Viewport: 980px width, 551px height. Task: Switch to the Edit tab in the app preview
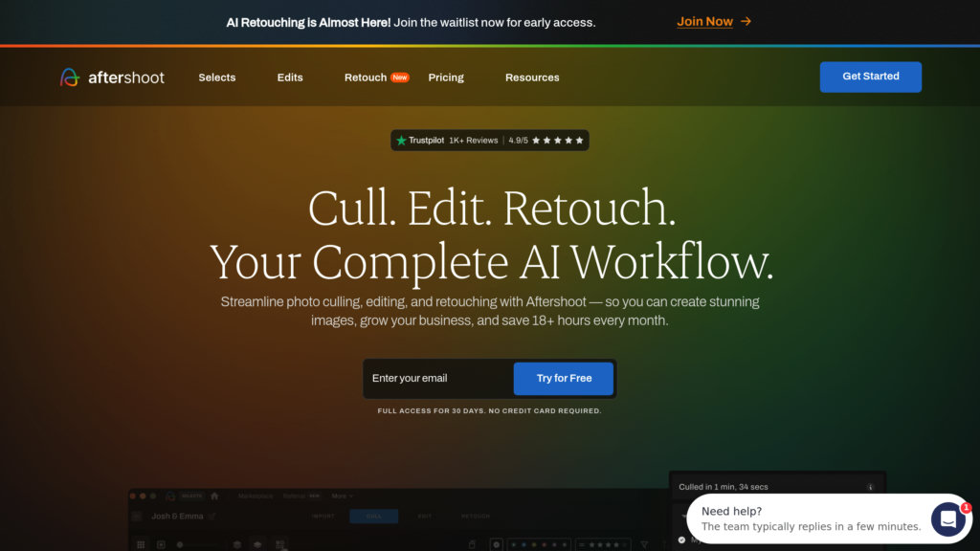tap(425, 517)
